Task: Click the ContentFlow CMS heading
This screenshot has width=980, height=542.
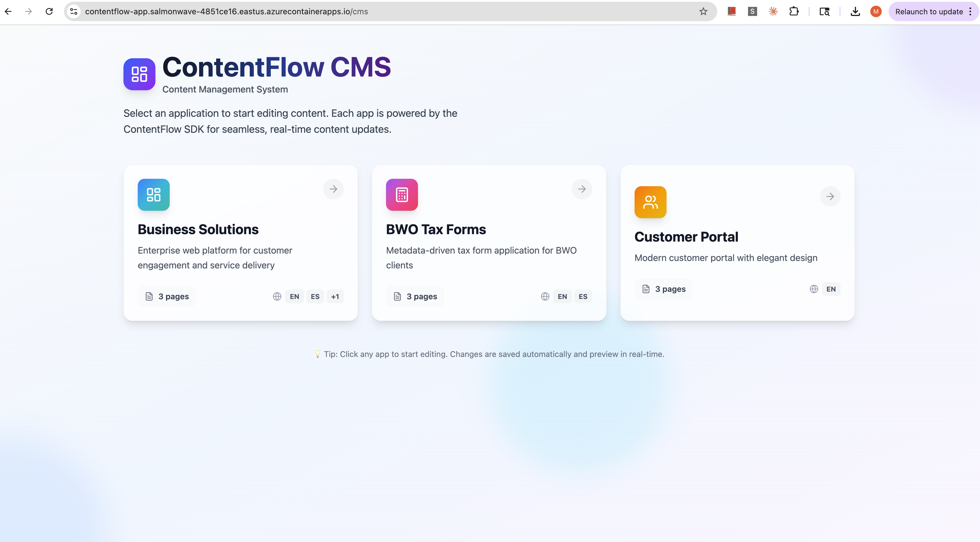Action: 277,67
